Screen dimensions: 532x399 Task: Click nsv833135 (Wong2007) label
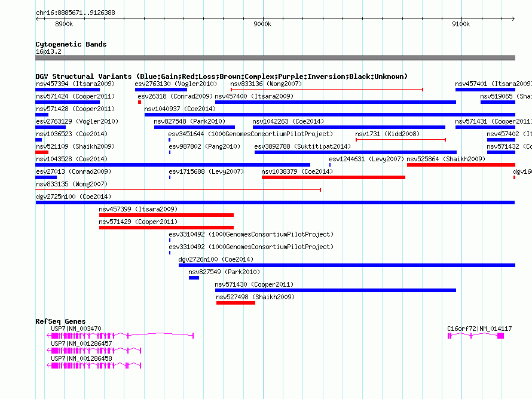(72, 184)
